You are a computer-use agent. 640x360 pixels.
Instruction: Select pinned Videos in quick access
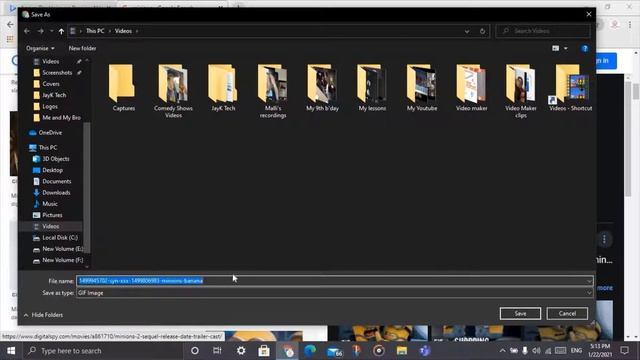(x=51, y=61)
